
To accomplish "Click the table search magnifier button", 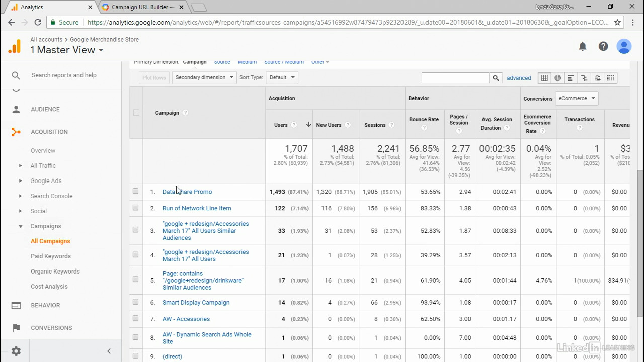I will tap(496, 78).
